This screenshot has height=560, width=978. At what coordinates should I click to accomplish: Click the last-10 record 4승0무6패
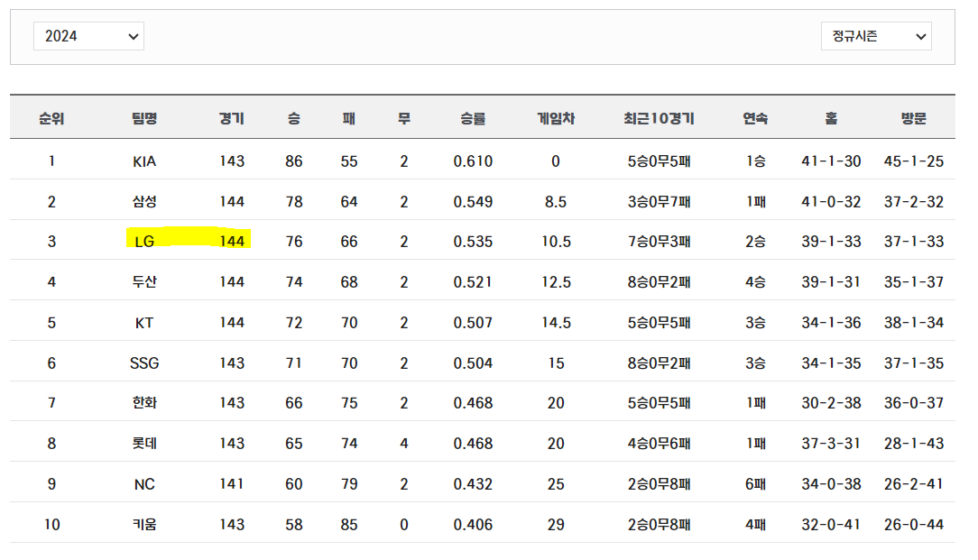(x=660, y=444)
